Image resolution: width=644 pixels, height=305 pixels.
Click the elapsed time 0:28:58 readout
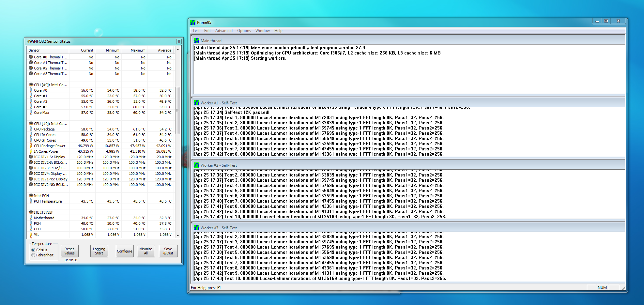(x=71, y=260)
